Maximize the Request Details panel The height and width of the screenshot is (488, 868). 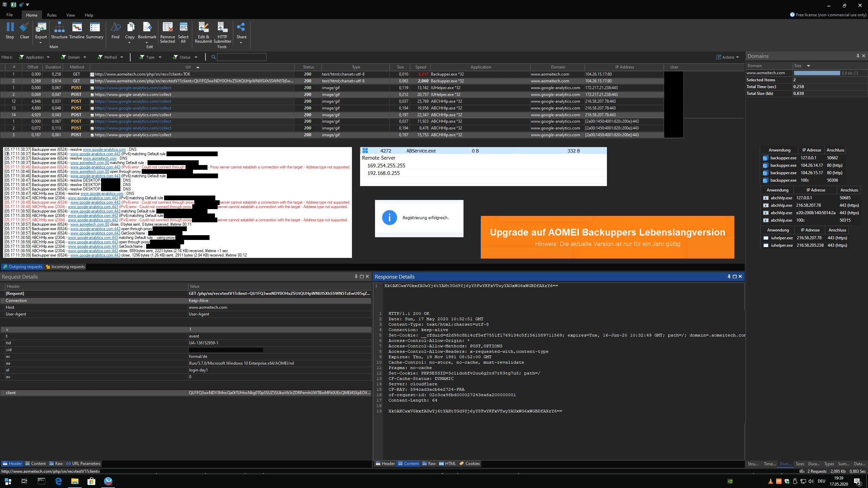pos(362,277)
